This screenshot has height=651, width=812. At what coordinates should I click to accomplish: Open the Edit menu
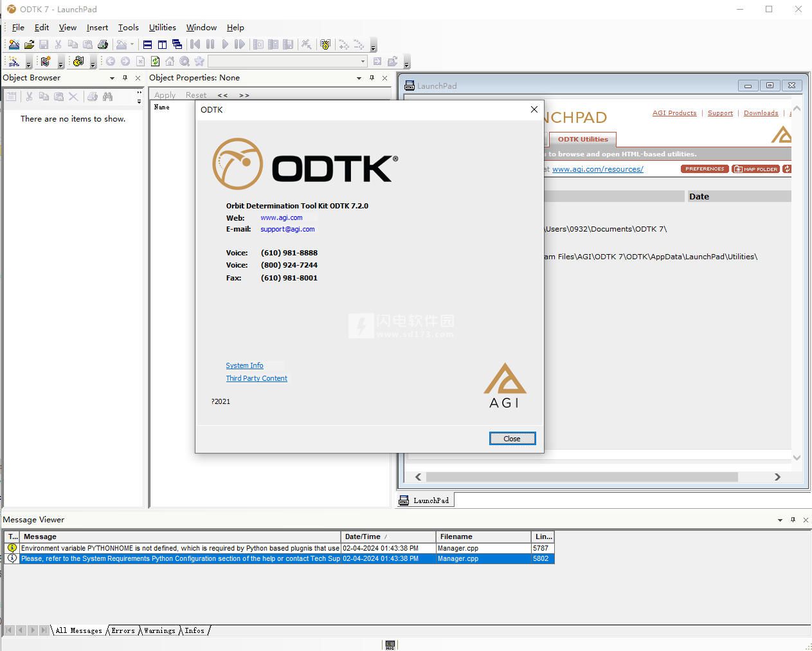coord(42,28)
